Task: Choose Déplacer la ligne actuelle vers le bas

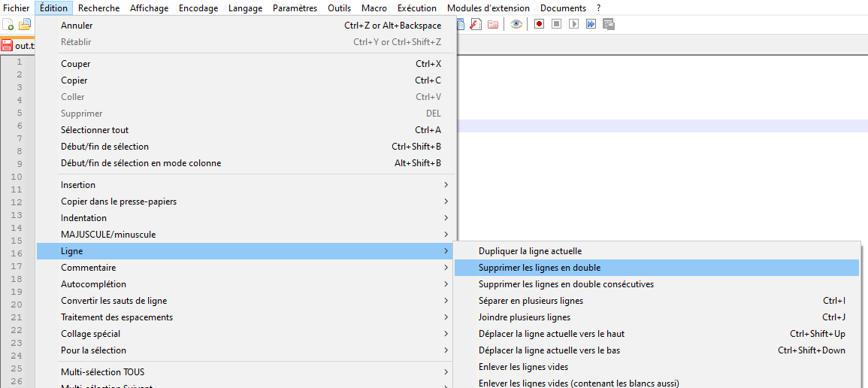Action: pos(657,351)
